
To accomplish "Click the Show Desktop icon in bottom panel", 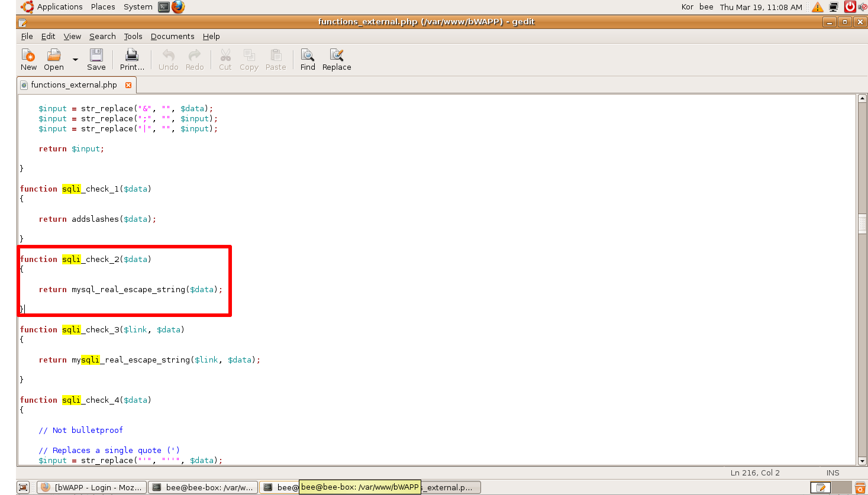I will tap(23, 487).
